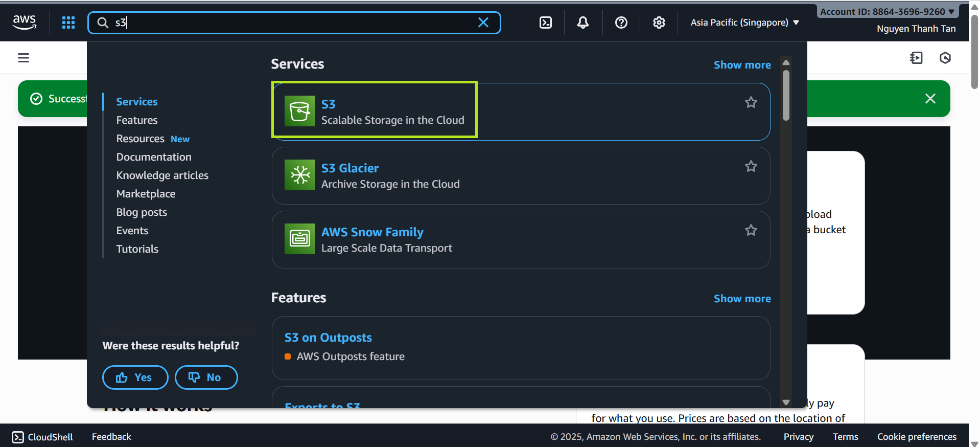This screenshot has width=980, height=447.
Task: Select Marketplace in search categories
Action: coord(146,194)
